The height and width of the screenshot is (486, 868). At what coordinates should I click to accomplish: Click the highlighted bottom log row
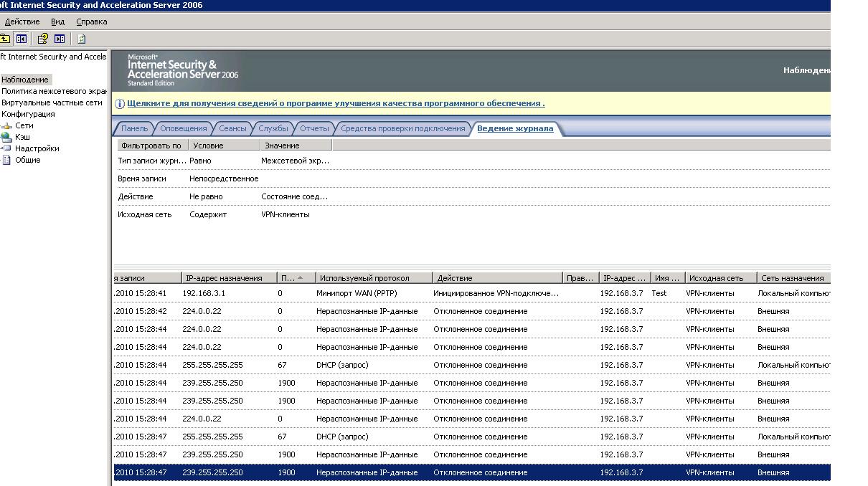point(472,472)
